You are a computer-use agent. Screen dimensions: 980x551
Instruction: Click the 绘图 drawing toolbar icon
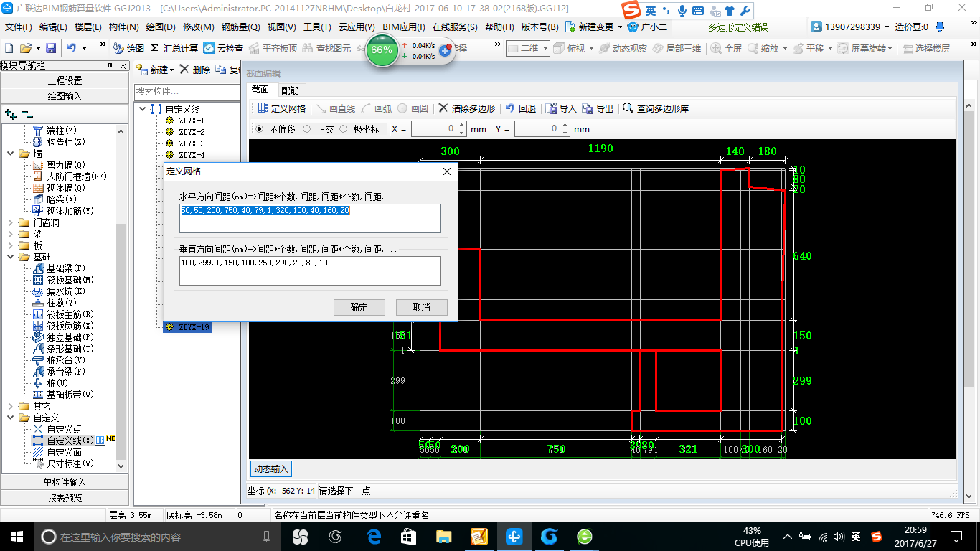pyautogui.click(x=118, y=48)
